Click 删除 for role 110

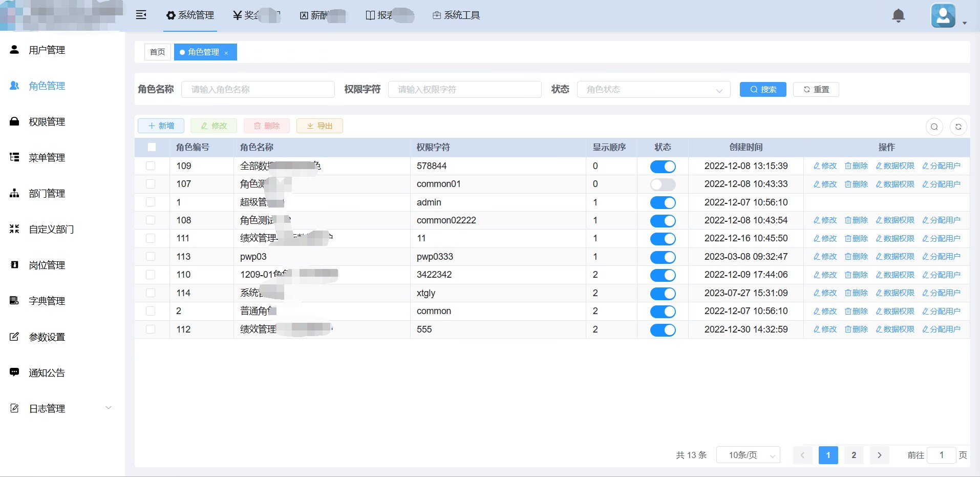[856, 275]
